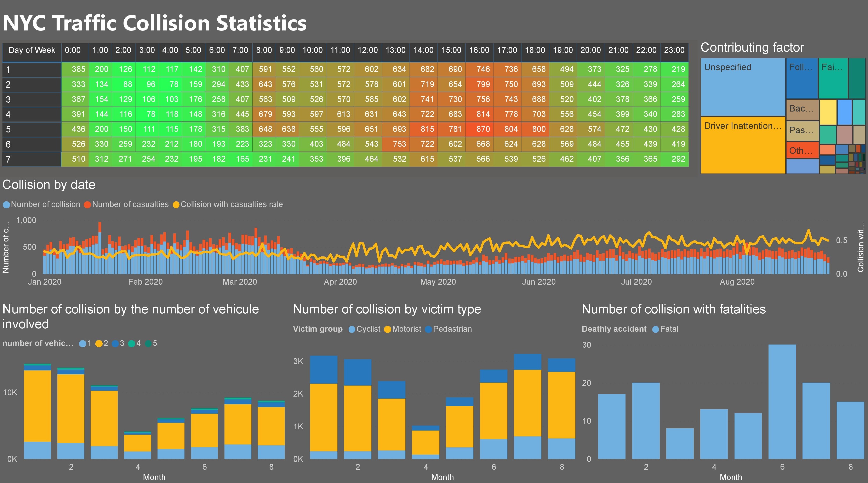Click month 4 bar in vehicle involved chart
The width and height of the screenshot is (868, 483).
click(137, 445)
